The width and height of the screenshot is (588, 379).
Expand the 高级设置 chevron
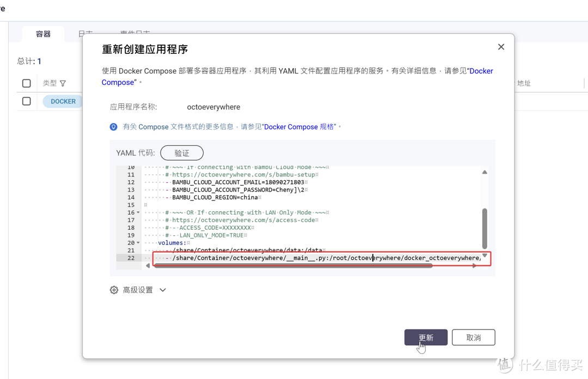(x=163, y=290)
